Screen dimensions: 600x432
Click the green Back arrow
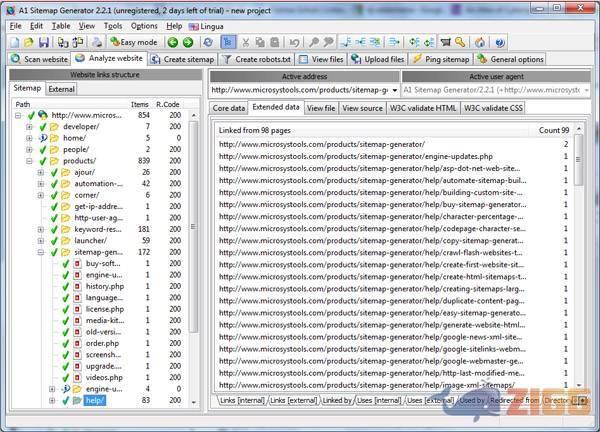pos(173,42)
